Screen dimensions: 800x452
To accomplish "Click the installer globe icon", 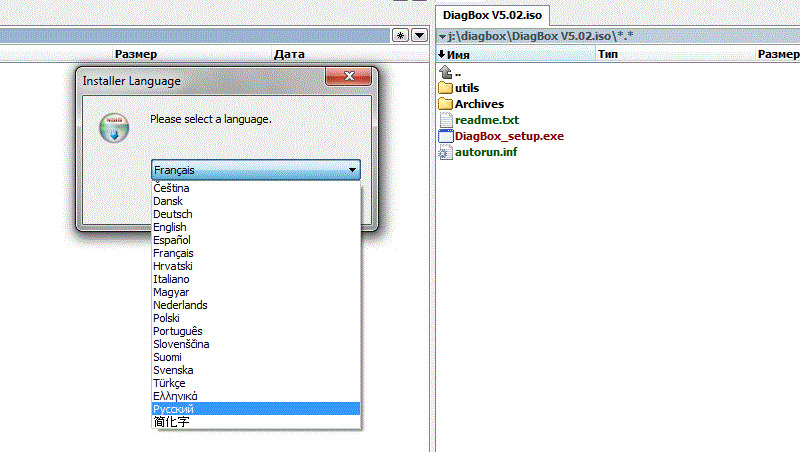I will point(114,127).
